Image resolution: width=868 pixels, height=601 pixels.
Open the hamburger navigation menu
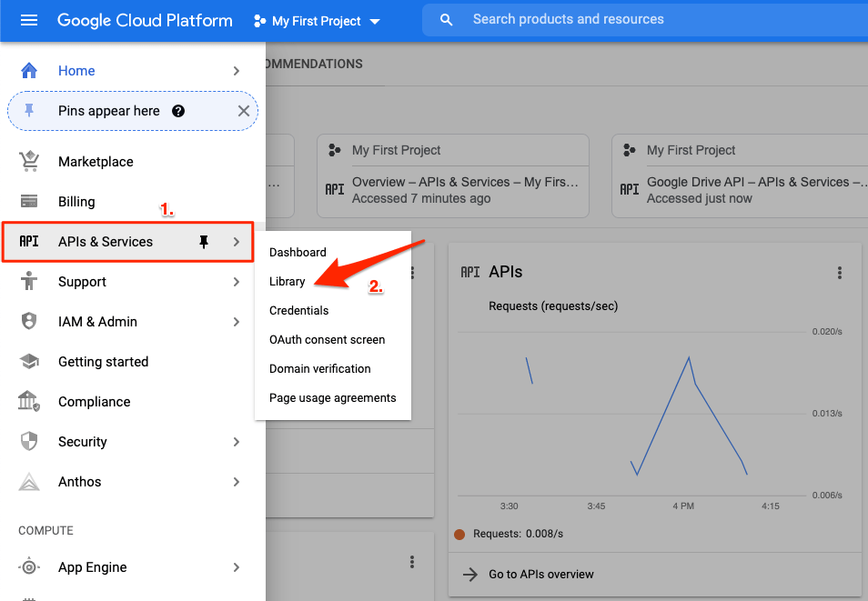(x=29, y=21)
